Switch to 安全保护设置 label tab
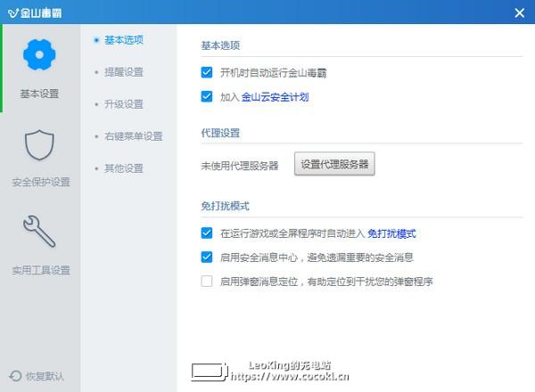This screenshot has width=535, height=392. (x=41, y=182)
